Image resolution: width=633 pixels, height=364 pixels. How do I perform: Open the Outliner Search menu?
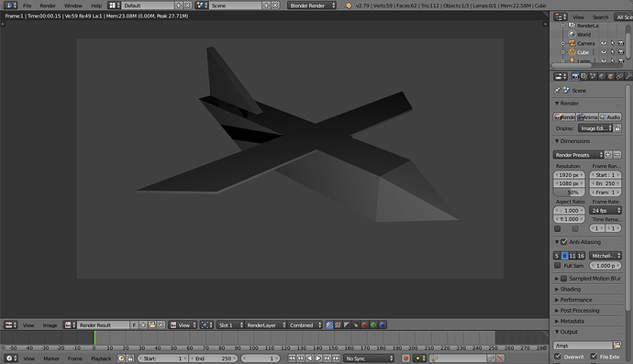[600, 17]
